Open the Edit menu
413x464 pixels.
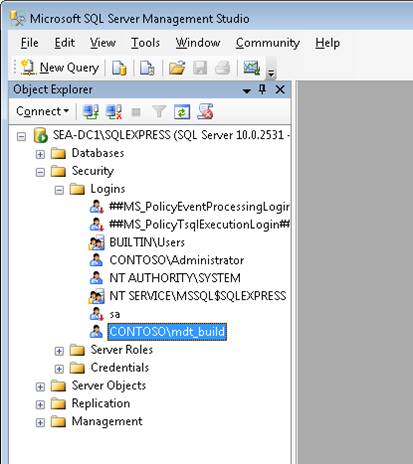pos(65,43)
